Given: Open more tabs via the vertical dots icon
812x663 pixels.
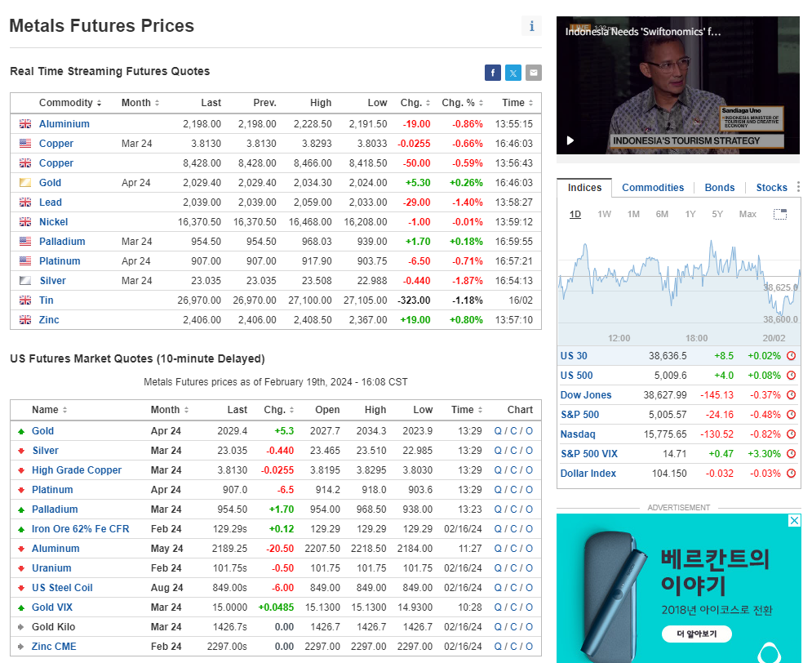Looking at the screenshot, I should coord(798,187).
